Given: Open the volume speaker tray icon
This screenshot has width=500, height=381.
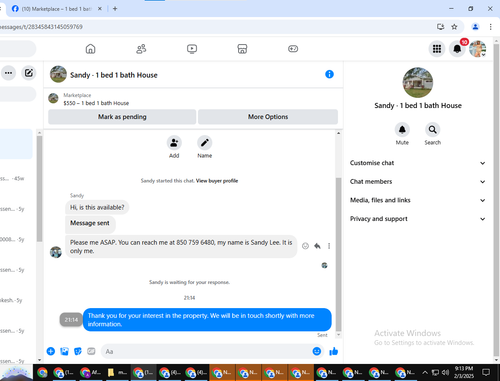Looking at the screenshot, I should [x=445, y=372].
